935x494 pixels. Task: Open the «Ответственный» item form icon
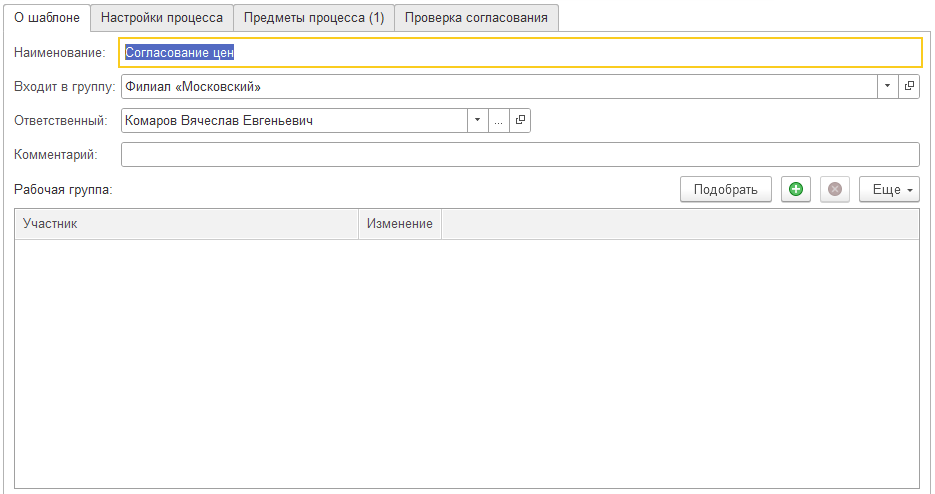(x=519, y=121)
